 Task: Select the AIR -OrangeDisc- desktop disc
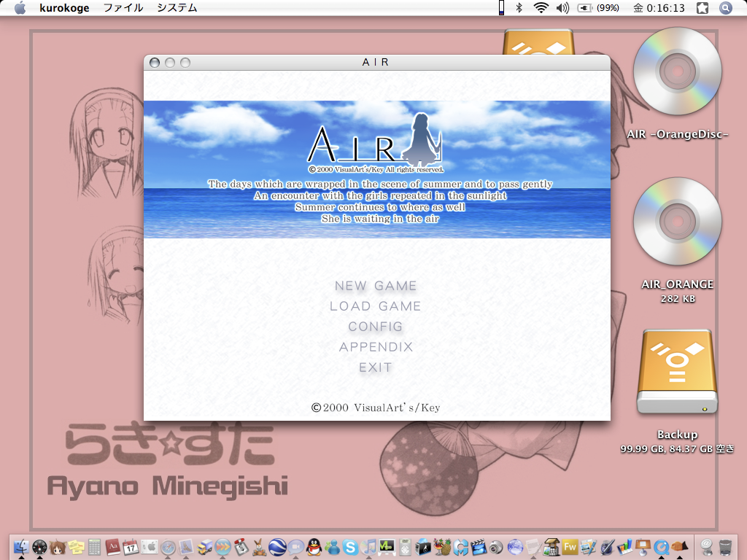click(x=678, y=71)
